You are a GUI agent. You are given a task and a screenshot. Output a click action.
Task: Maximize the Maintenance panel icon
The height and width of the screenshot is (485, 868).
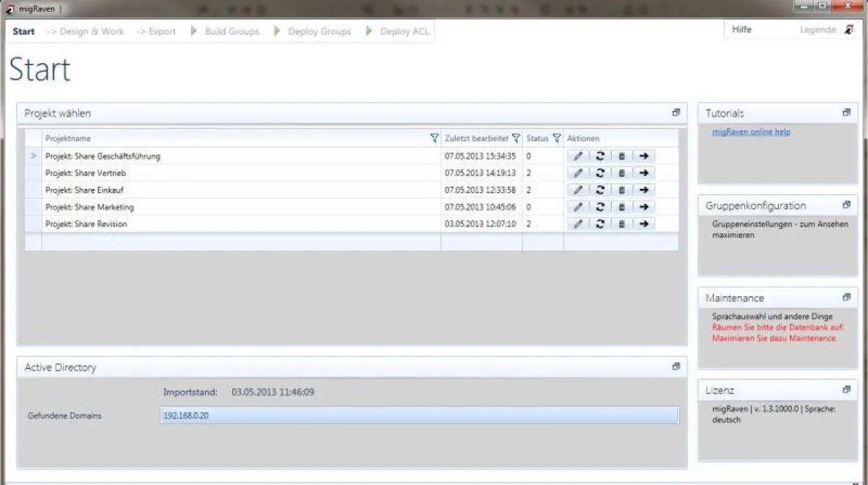[846, 297]
